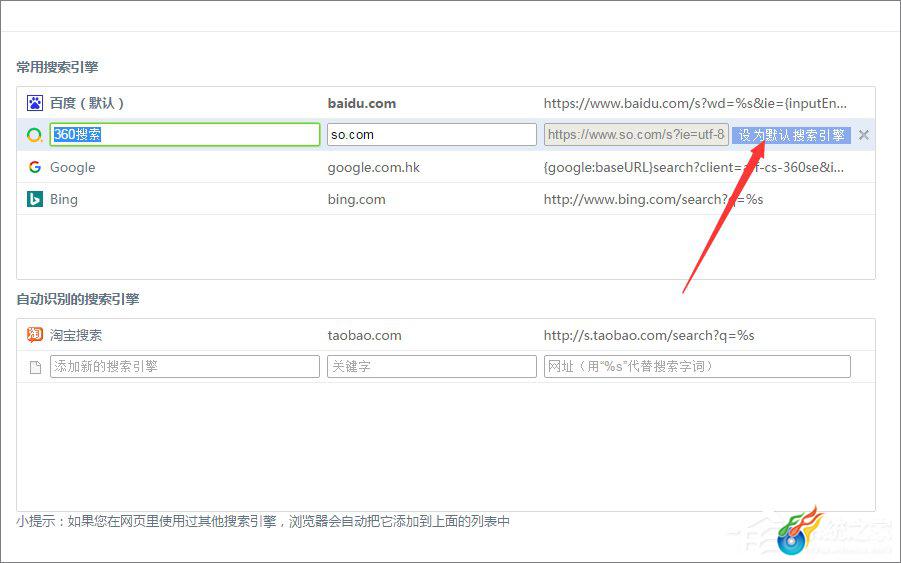Click 设为默认搜索引擎 button
Screen dimensions: 901x563
click(791, 135)
